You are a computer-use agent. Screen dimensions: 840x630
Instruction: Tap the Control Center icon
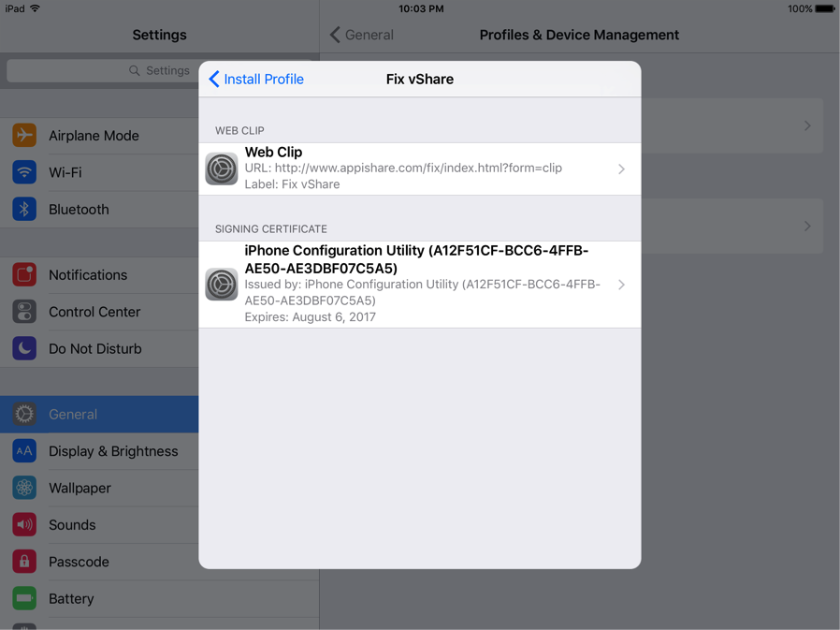pos(24,312)
